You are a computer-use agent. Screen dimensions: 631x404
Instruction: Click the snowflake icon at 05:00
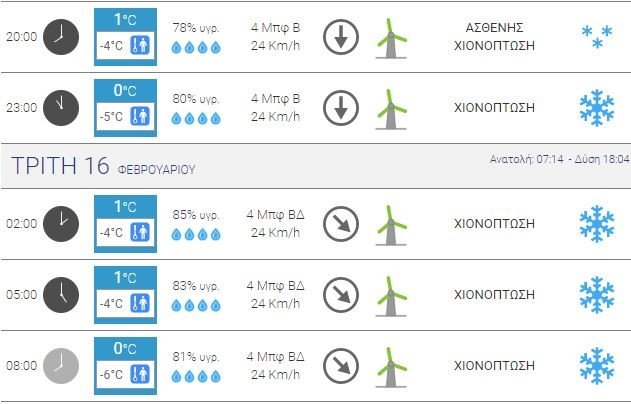pos(597,295)
